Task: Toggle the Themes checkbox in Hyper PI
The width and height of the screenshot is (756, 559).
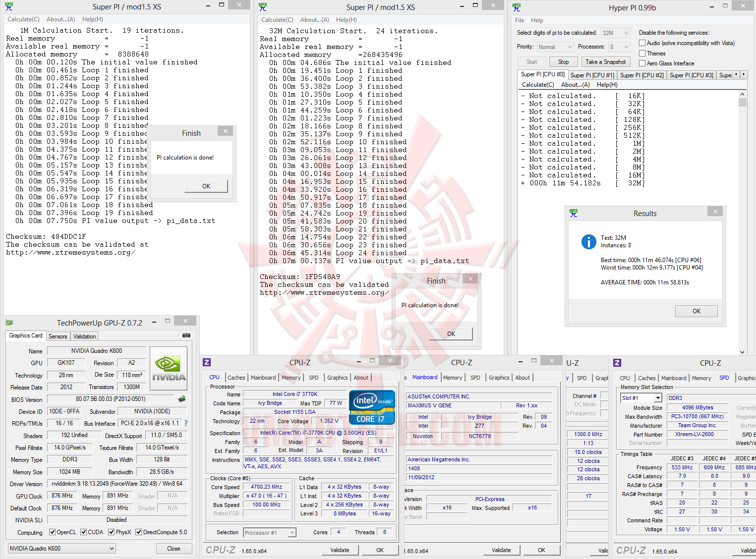Action: pos(642,53)
